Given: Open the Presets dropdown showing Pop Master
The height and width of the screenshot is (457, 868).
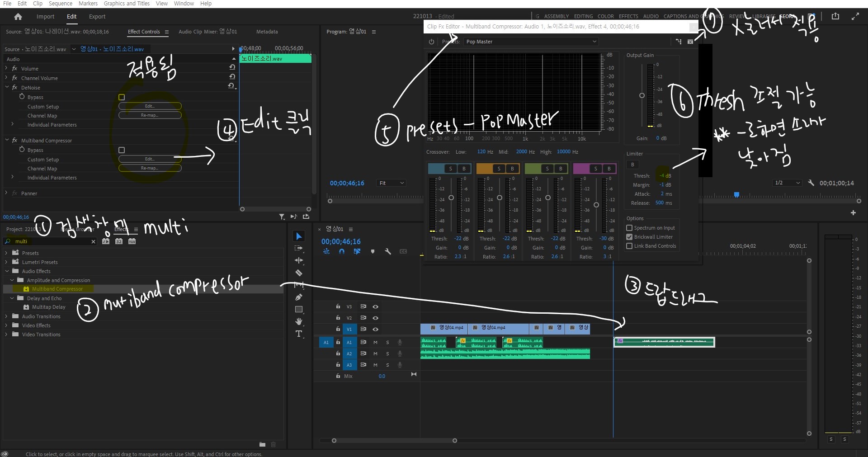Looking at the screenshot, I should click(531, 42).
